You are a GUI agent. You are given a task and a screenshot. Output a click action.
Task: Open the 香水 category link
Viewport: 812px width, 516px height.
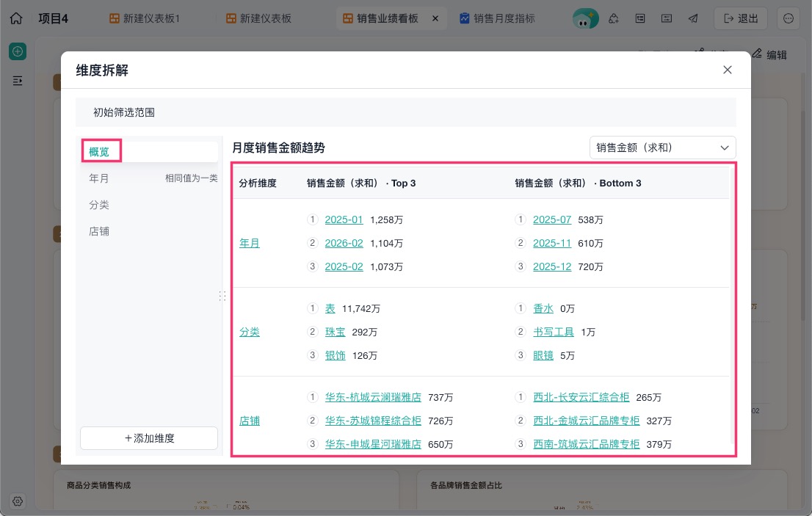[543, 308]
